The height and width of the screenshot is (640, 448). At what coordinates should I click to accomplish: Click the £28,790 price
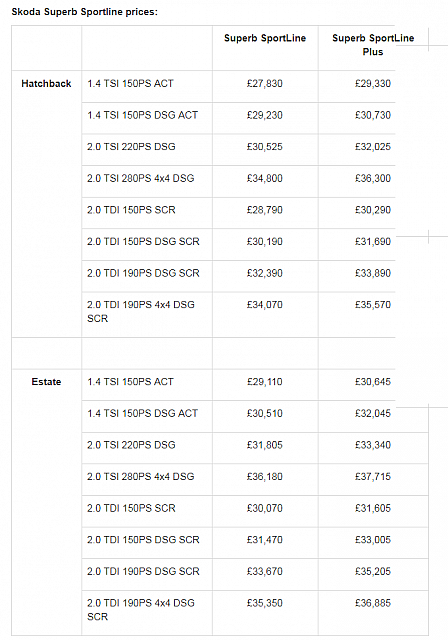264,210
